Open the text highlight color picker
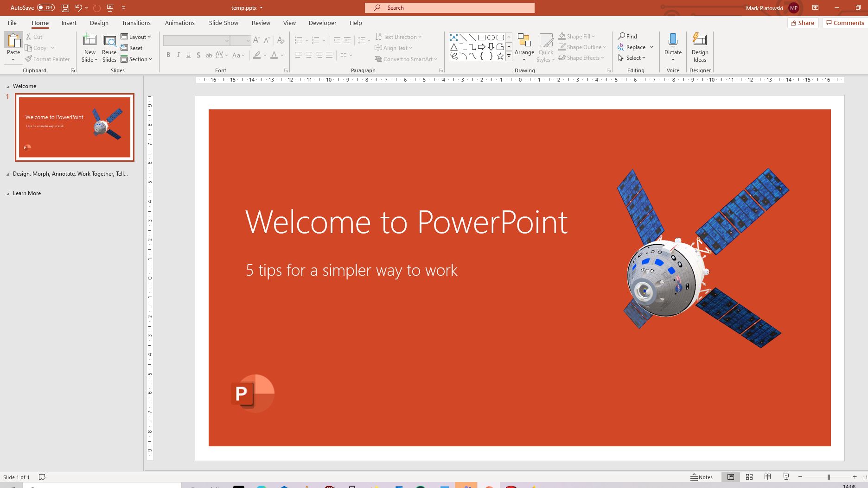Image resolution: width=868 pixels, height=488 pixels. tap(265, 55)
